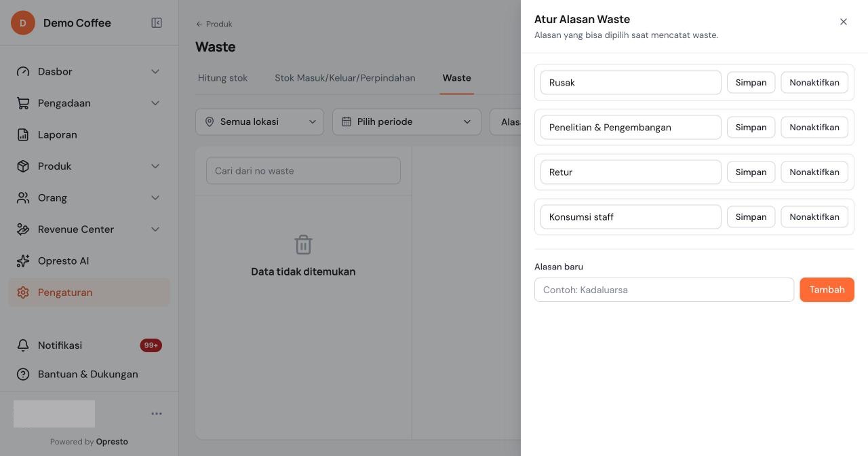Image resolution: width=868 pixels, height=456 pixels.
Task: Go back to Produk link
Action: pos(214,24)
